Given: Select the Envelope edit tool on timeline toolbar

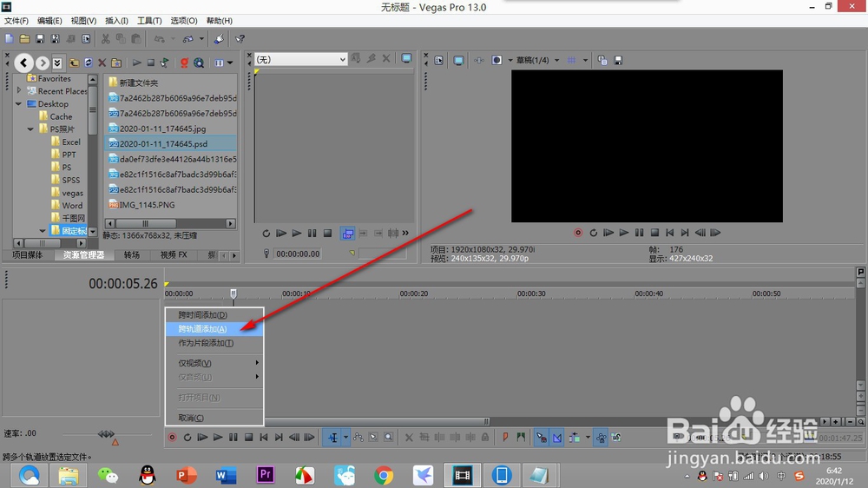Looking at the screenshot, I should click(358, 437).
